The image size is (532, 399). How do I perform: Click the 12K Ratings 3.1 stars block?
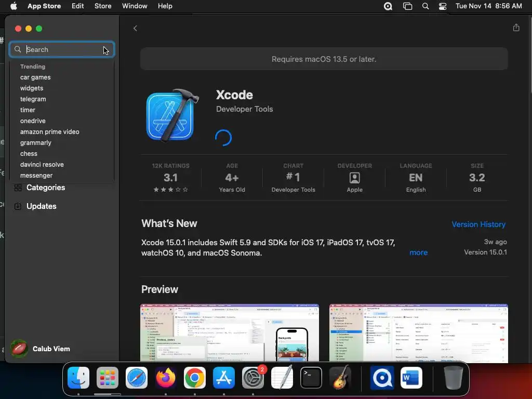click(x=170, y=178)
